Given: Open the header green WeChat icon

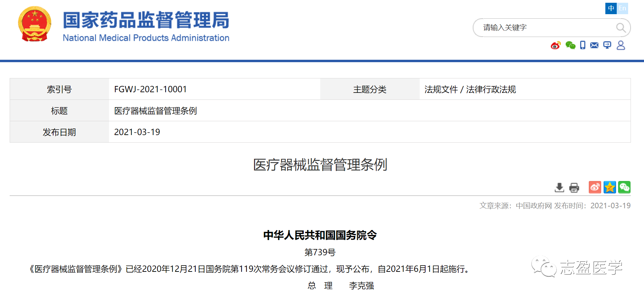Looking at the screenshot, I should tap(570, 45).
